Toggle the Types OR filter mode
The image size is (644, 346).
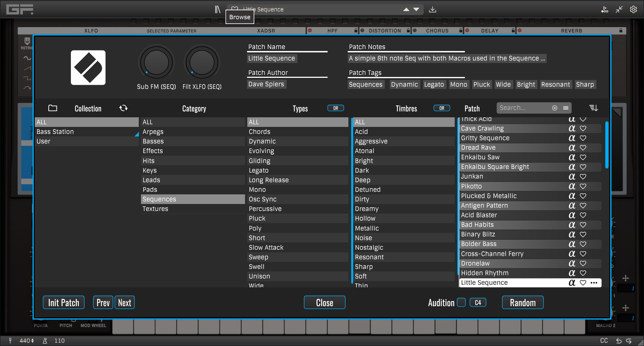tap(335, 108)
